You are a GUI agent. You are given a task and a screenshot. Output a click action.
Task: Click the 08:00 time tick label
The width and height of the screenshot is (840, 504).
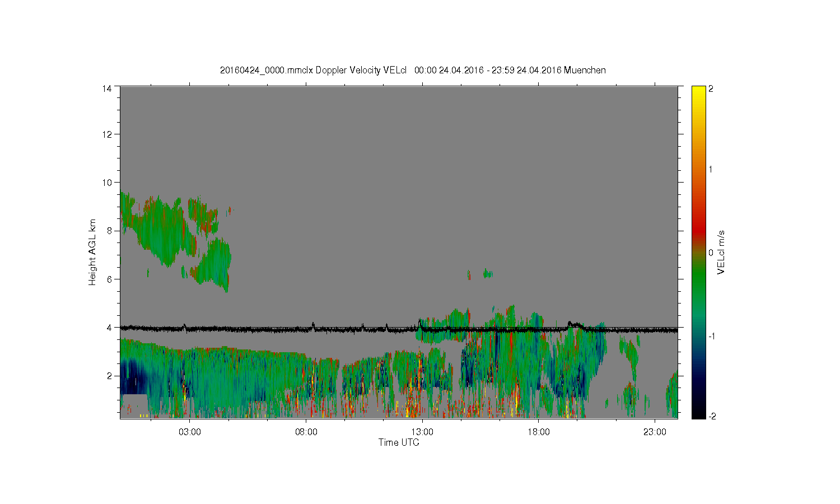coord(306,432)
